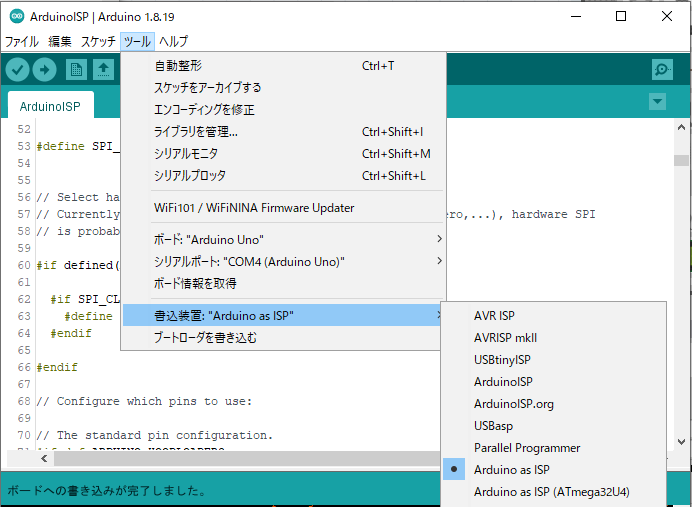Screen dimensions: 692x507
Task: Open the Serial Monitor magnifier icon
Action: (662, 69)
